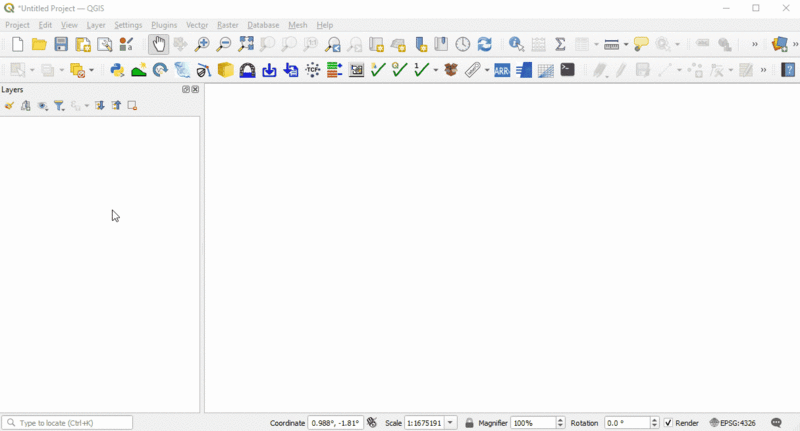The height and width of the screenshot is (431, 800).
Task: Select the Pan Map hand tool
Action: tap(158, 44)
